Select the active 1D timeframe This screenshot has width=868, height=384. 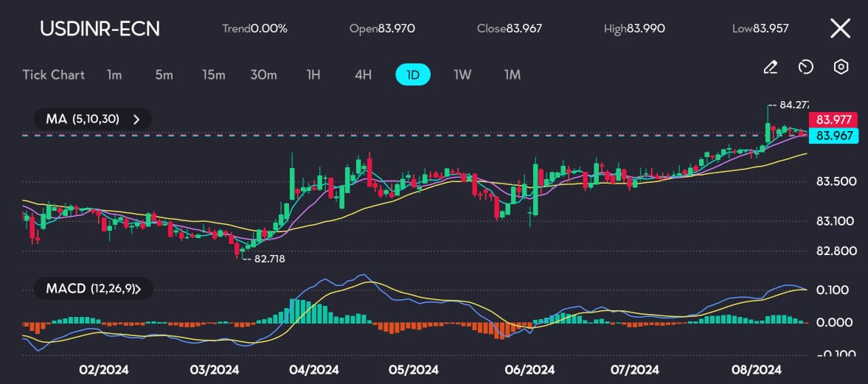pos(413,74)
